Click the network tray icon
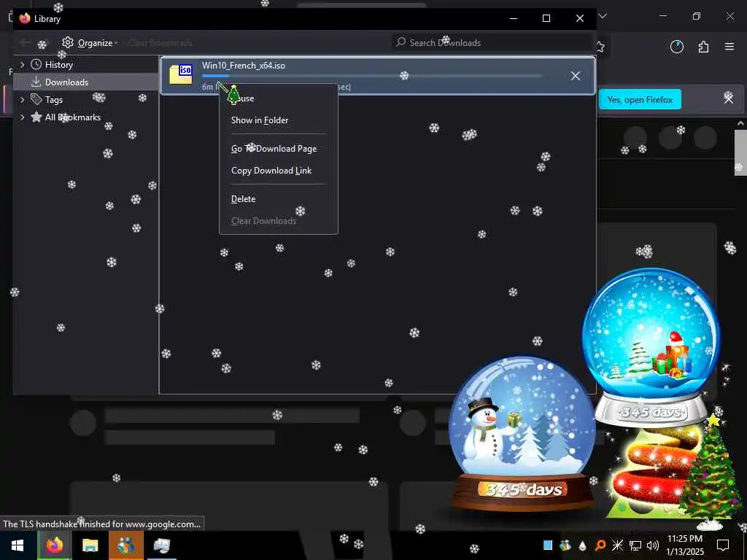The image size is (747, 560). 635,545
